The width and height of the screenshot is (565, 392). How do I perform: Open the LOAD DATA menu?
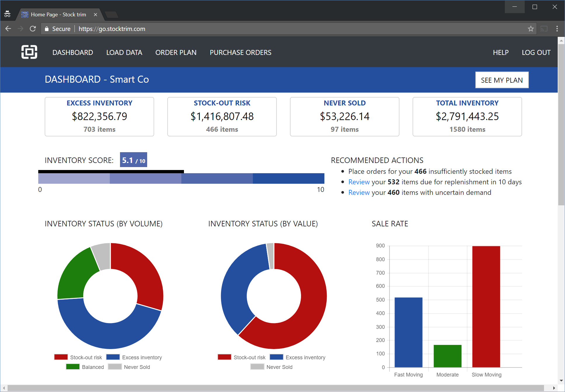(124, 53)
